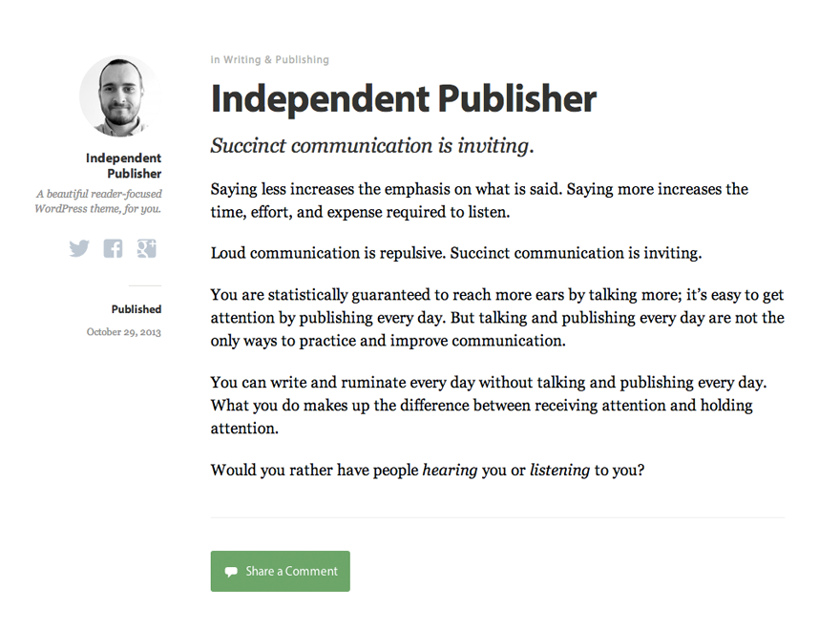840x630 pixels.
Task: Click the Google+ 'g+' logo in the sidebar
Action: 147,248
